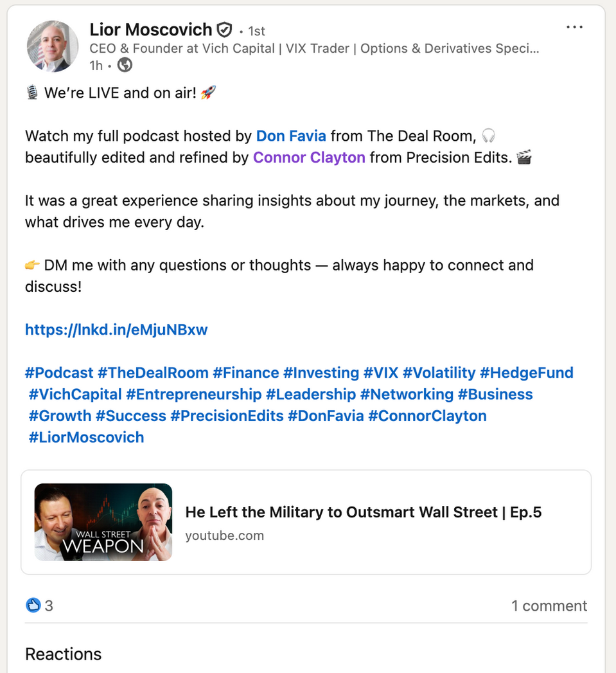Image resolution: width=616 pixels, height=673 pixels.
Task: Open the lnkd.in podcast link
Action: 116,330
